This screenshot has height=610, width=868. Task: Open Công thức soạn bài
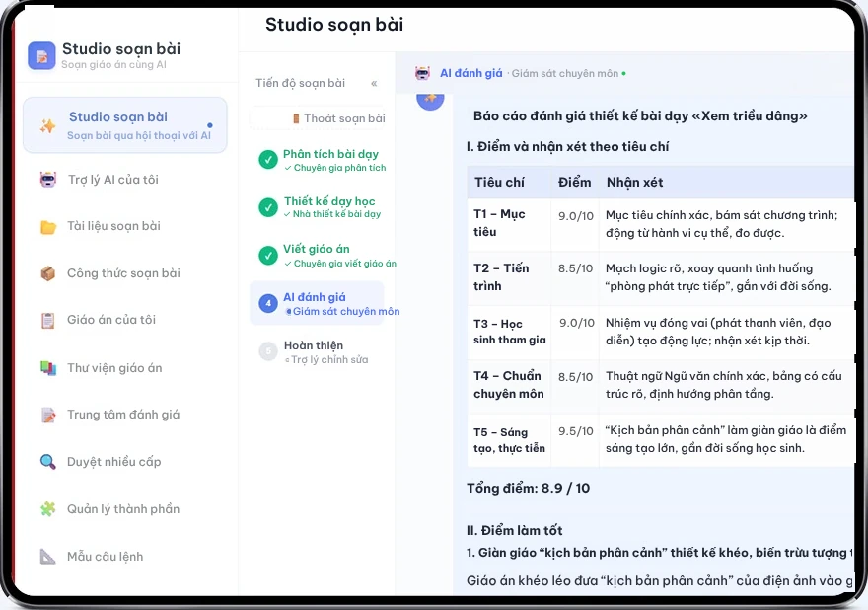123,273
